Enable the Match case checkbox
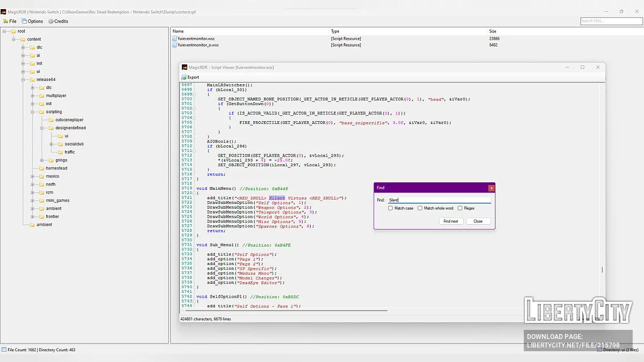Viewport: 644px width, 362px height. [x=391, y=208]
